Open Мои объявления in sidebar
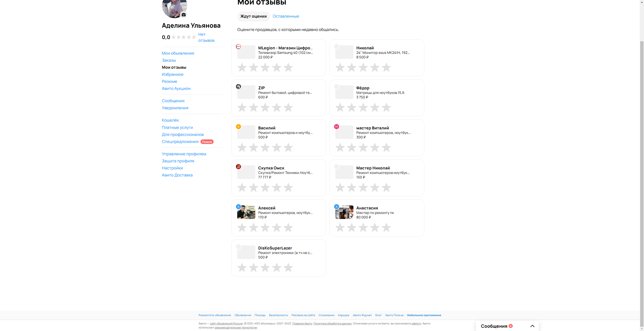 [178, 53]
